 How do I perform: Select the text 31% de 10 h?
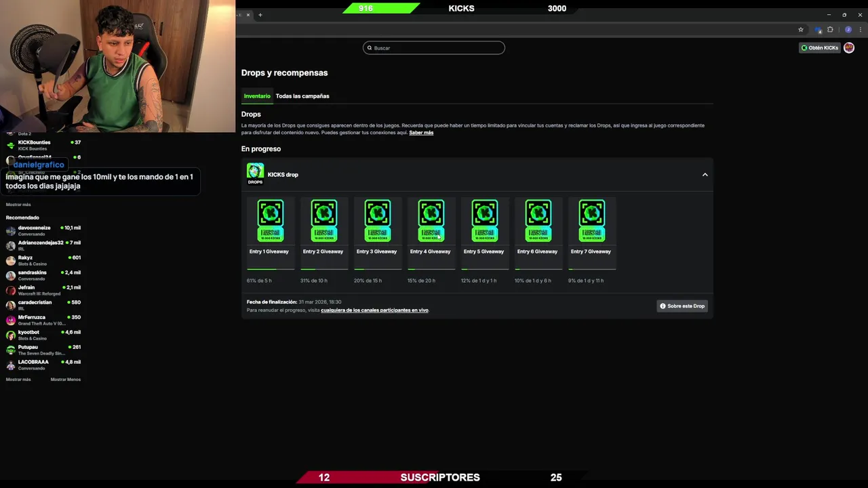point(314,281)
